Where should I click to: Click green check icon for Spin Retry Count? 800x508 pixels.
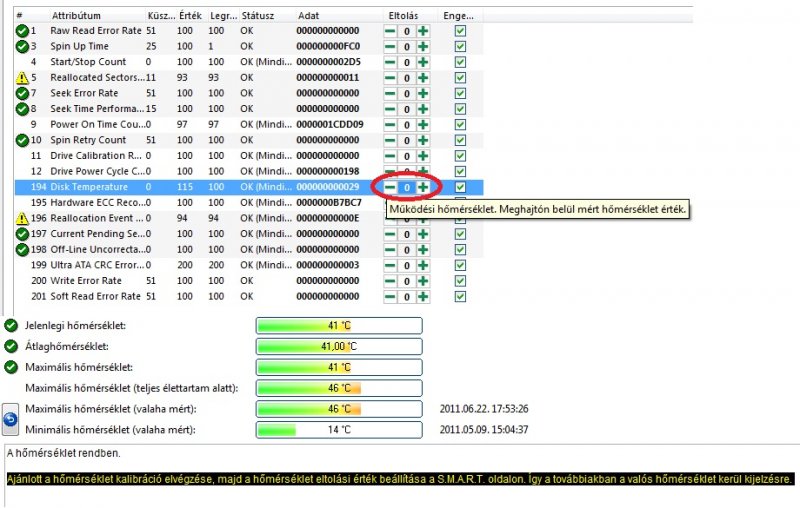(22, 140)
